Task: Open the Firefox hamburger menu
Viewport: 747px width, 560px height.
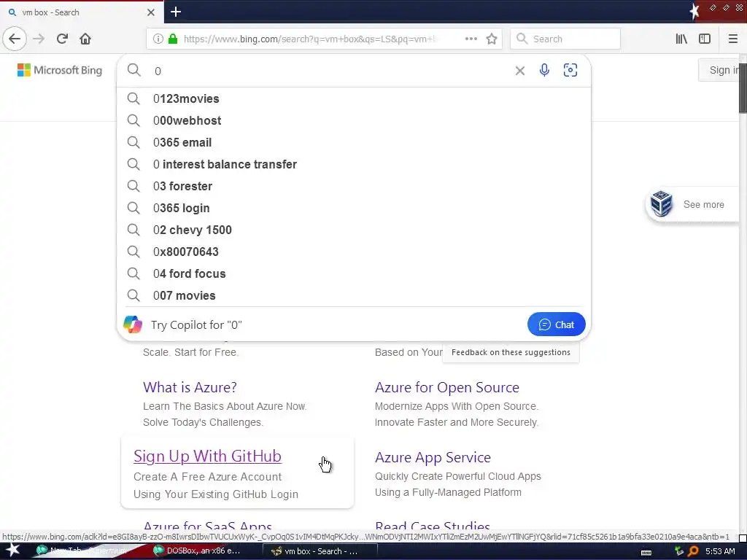Action: pyautogui.click(x=732, y=39)
